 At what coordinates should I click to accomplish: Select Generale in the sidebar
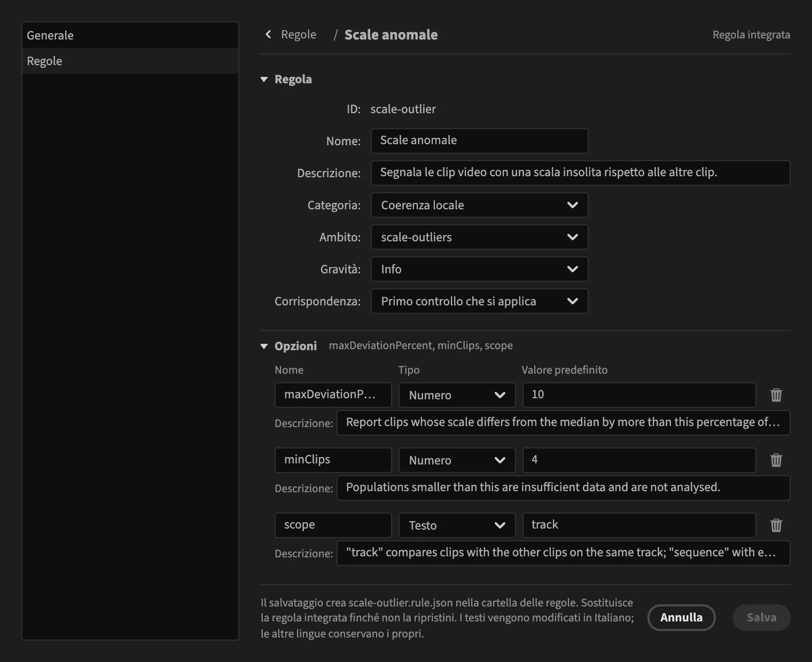pos(130,35)
